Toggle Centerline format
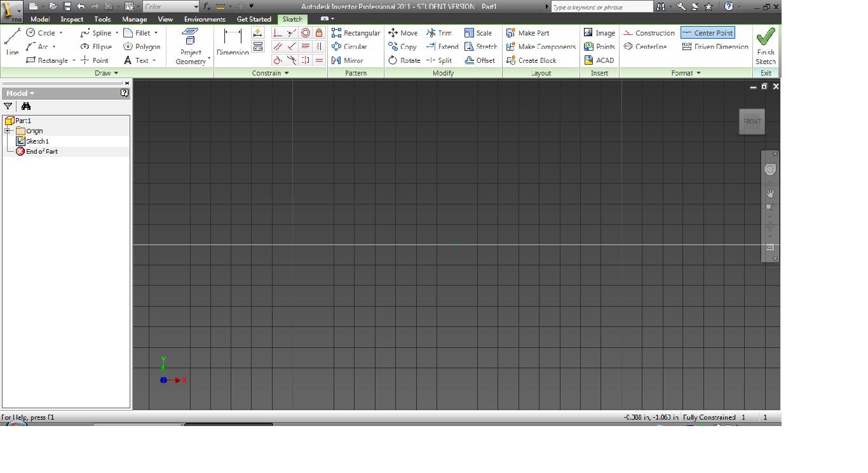868x473 pixels. point(646,46)
